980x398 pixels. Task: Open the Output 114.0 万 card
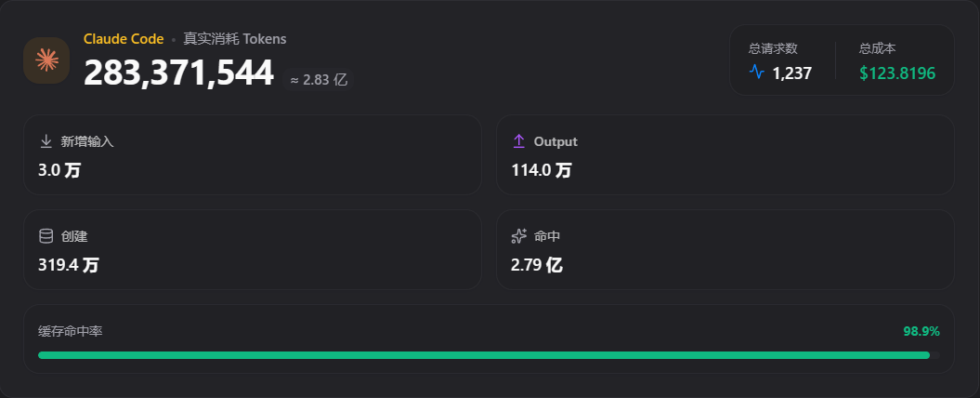(x=725, y=154)
